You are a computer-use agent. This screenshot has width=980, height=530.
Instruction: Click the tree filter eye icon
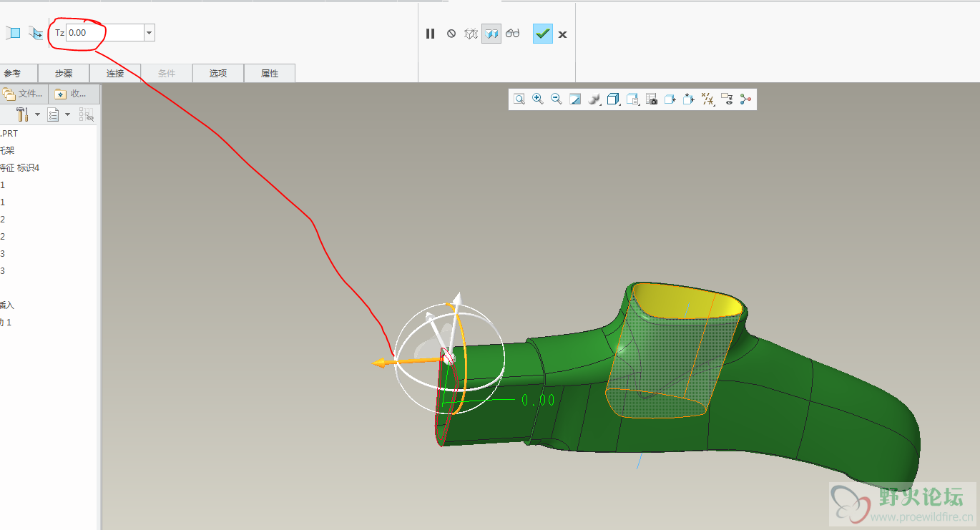tap(87, 114)
